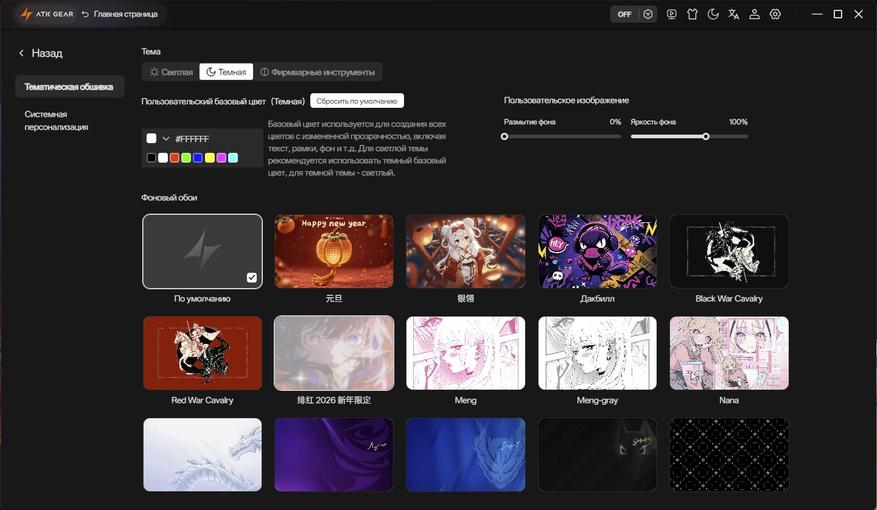Select the Дакбилл wallpaper

click(597, 251)
